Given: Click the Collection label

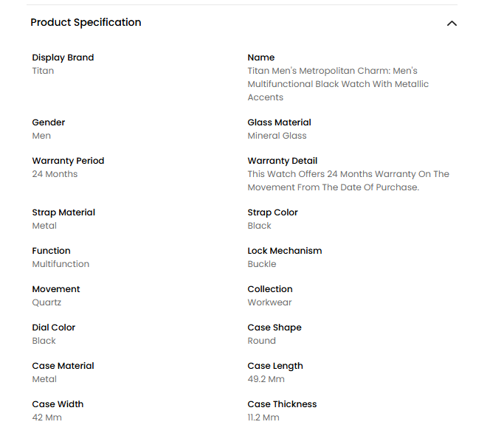Looking at the screenshot, I should tap(270, 288).
